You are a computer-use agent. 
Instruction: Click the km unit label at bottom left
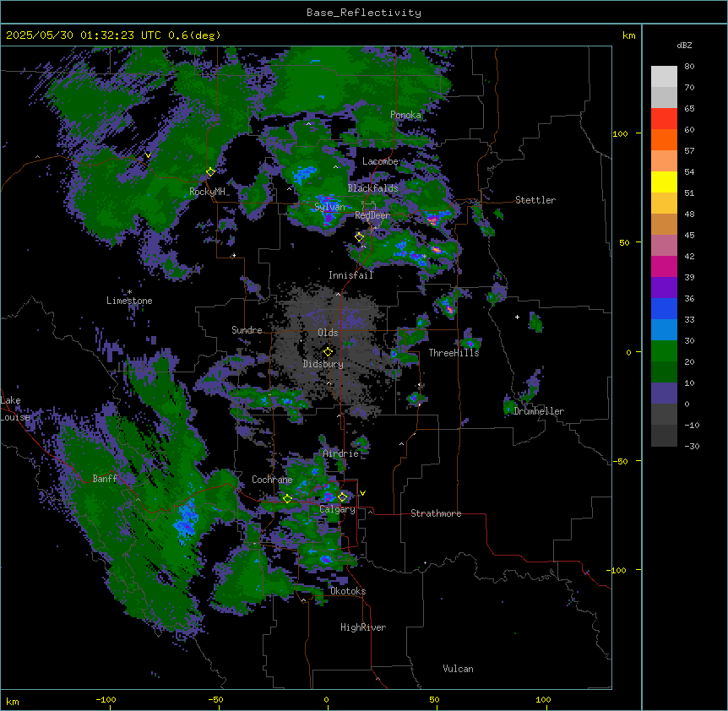[x=13, y=702]
